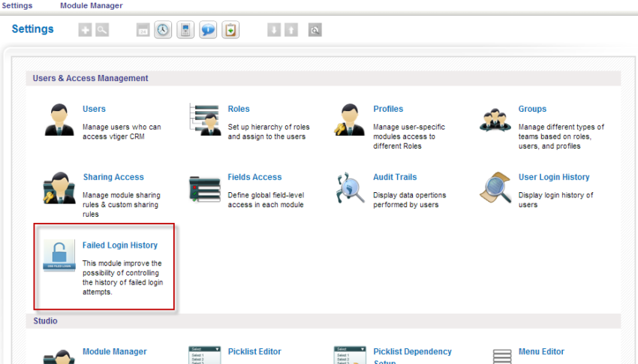This screenshot has height=364, width=638.
Task: Click the Audit Trails footprint magnifier icon
Action: pos(350,188)
